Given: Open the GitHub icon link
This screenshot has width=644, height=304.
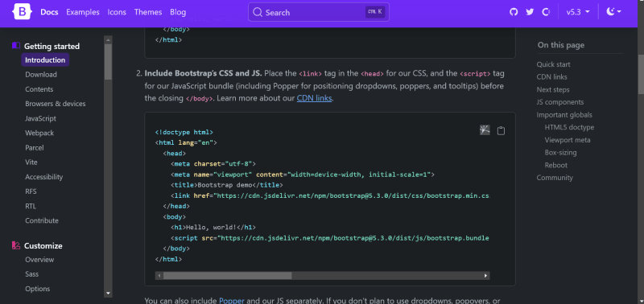Looking at the screenshot, I should (x=514, y=12).
